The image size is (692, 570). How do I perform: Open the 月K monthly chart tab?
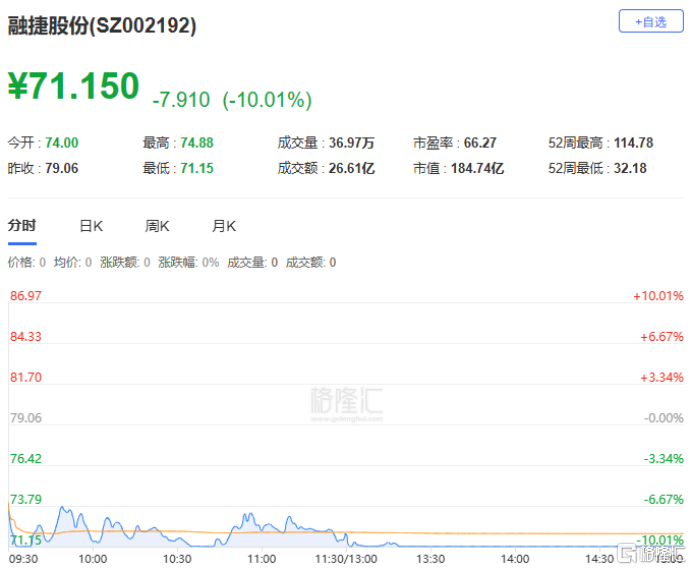click(224, 226)
